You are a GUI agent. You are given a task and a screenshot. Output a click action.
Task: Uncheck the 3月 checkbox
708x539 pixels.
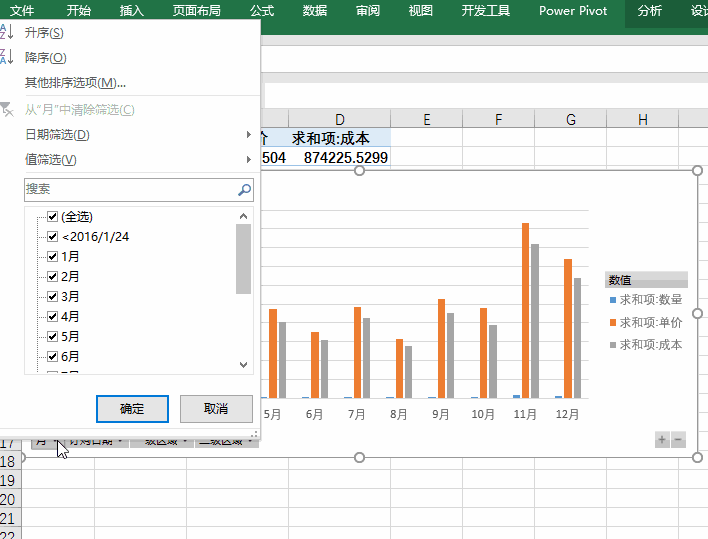pyautogui.click(x=52, y=297)
